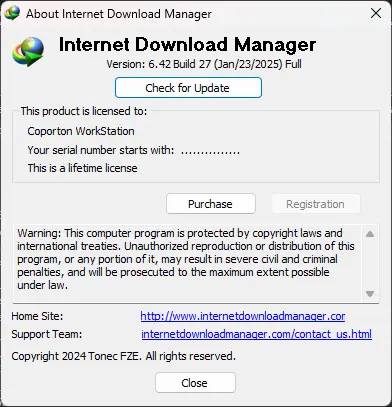Select the Version 6.42 Build 27 text
Screen dimensions: 392x407
[x=204, y=64]
